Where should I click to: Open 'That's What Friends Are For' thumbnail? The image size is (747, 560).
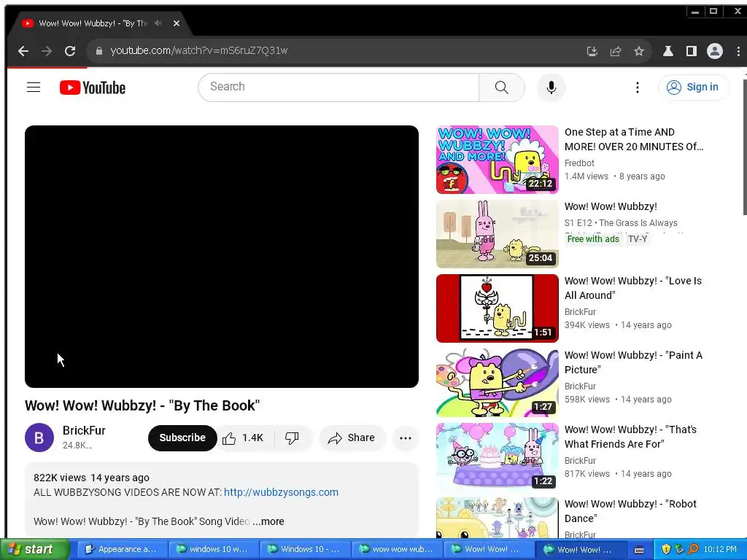(497, 456)
